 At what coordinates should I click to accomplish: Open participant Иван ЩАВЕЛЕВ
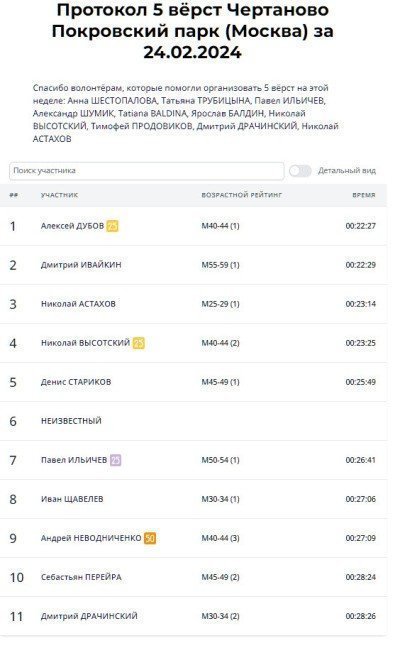point(72,499)
